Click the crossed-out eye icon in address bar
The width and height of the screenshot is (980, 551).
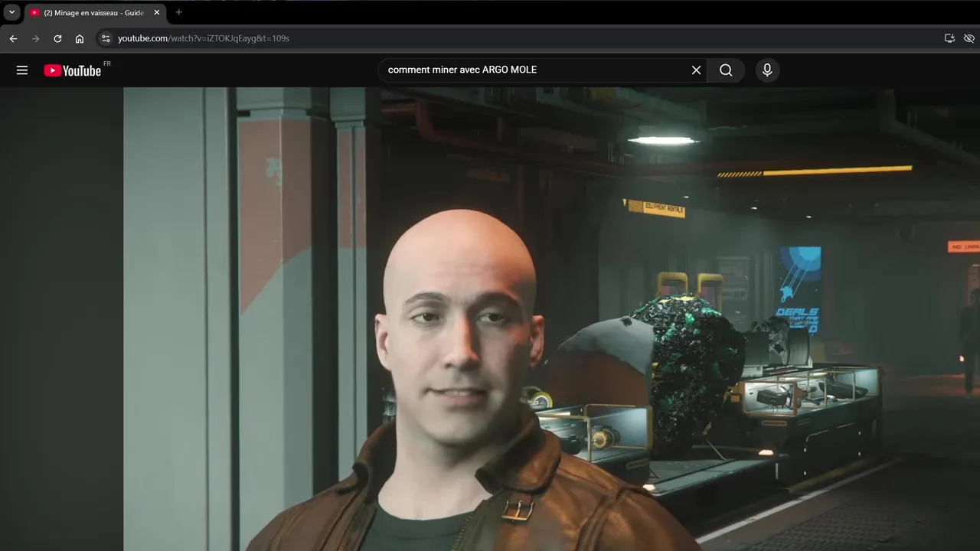click(969, 38)
